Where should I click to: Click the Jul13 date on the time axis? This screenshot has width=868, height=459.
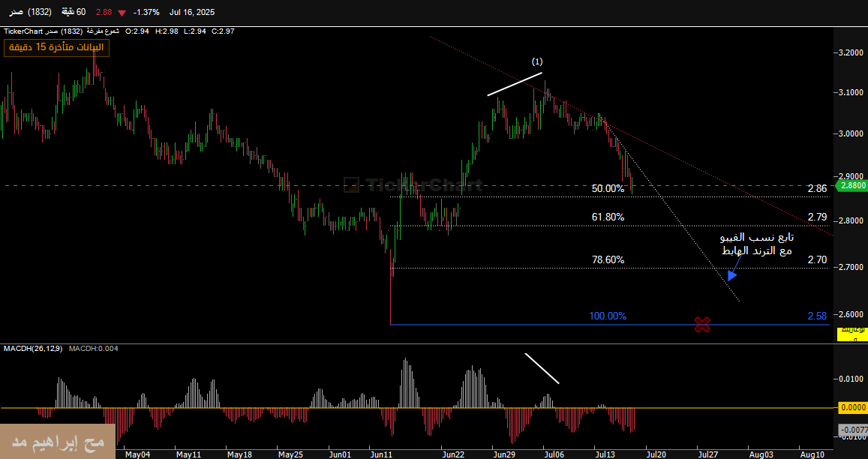(x=605, y=454)
